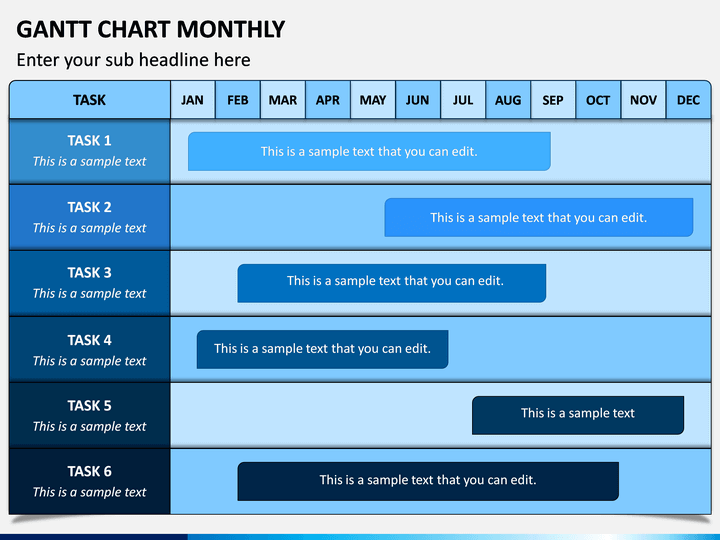The height and width of the screenshot is (540, 720).
Task: Select the TASK 3 label cell
Action: [x=90, y=283]
